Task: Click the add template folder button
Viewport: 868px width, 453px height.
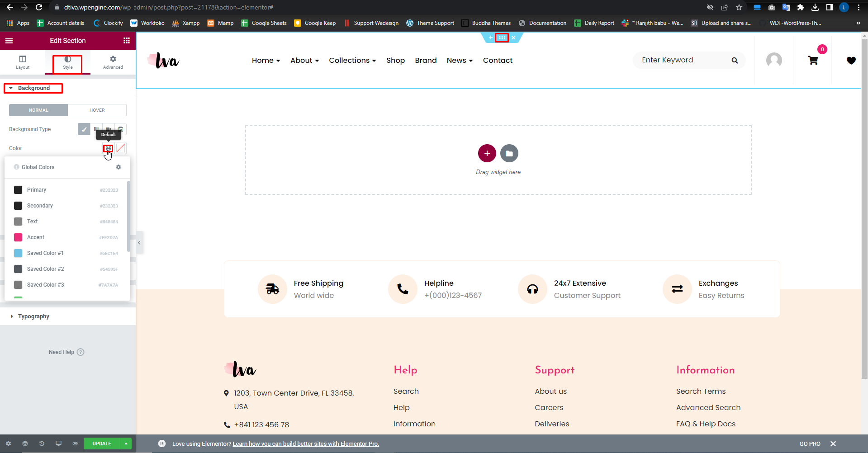Action: pyautogui.click(x=509, y=154)
